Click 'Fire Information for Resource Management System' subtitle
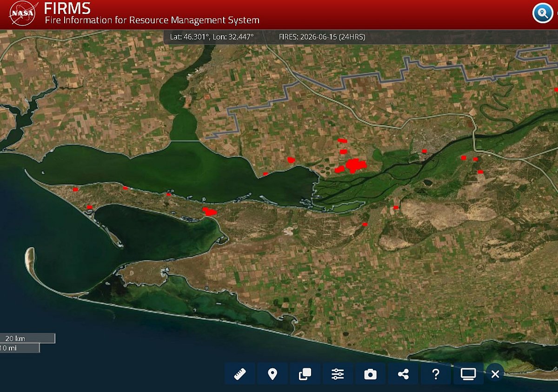Screen dimensions: 558x392 click(x=152, y=20)
